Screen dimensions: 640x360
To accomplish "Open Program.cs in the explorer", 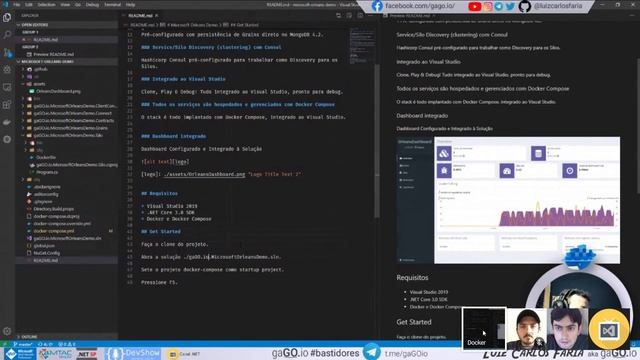I will pos(47,172).
